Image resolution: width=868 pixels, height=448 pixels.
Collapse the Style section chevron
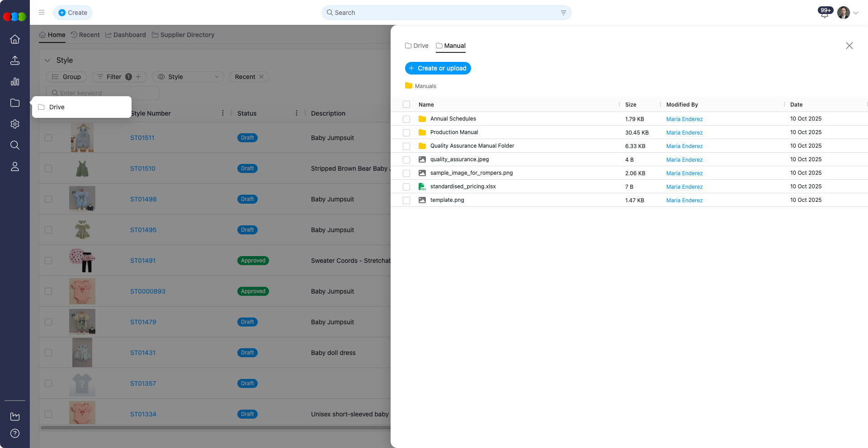[x=47, y=60]
